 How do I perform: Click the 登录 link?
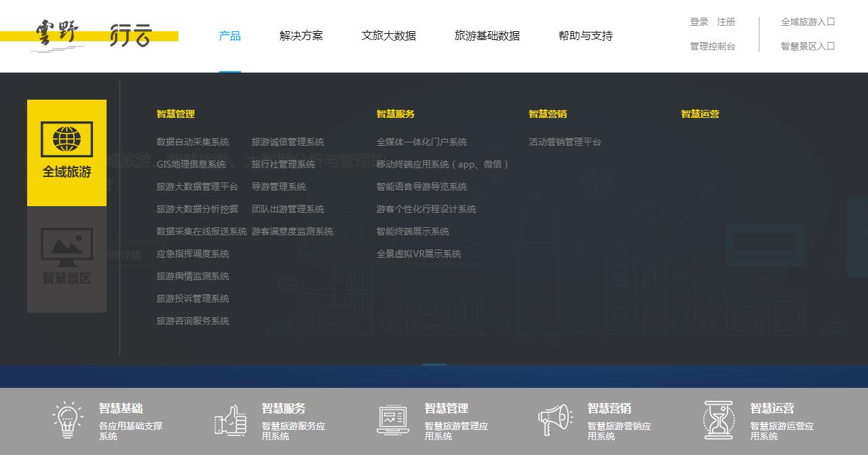(x=699, y=22)
